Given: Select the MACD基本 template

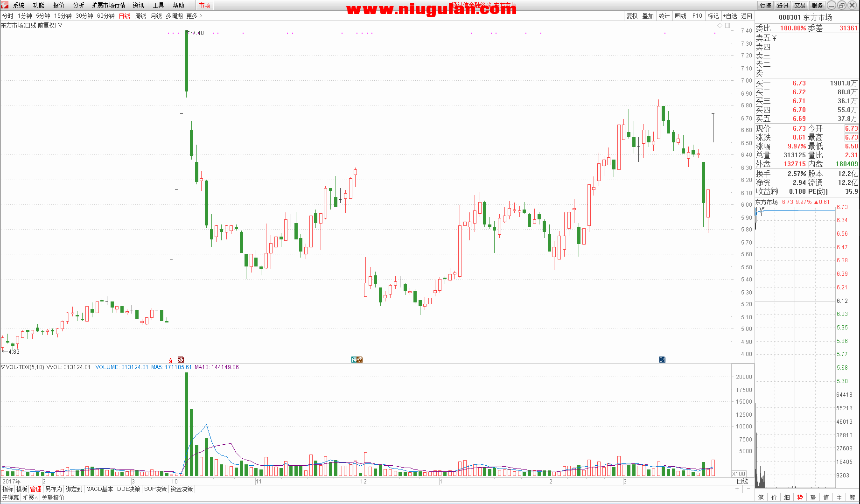Looking at the screenshot, I should 99,489.
